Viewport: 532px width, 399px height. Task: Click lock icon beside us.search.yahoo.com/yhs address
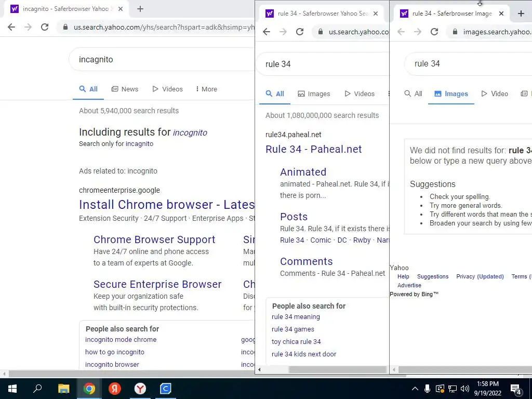pyautogui.click(x=65, y=27)
